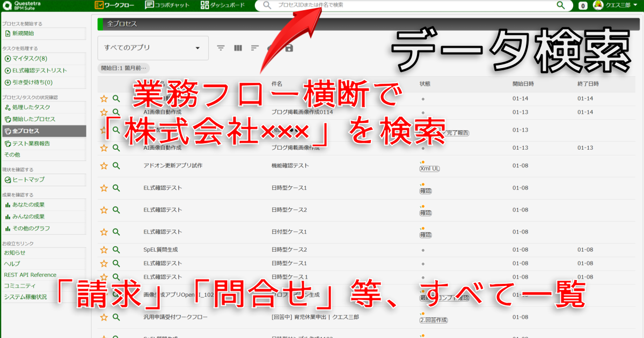Click the ブログ掲載画像作成0114 title cell
Screen dimensions: 644x338
(302, 112)
